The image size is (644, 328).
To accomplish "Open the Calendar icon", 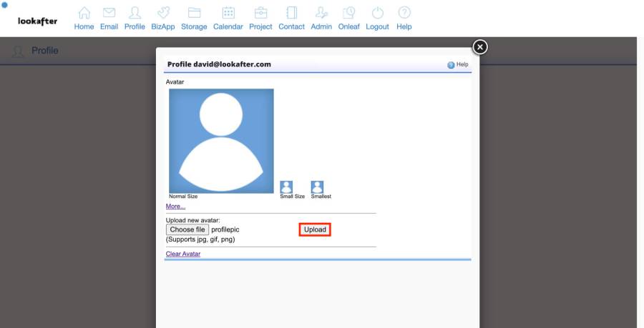I will click(x=228, y=14).
